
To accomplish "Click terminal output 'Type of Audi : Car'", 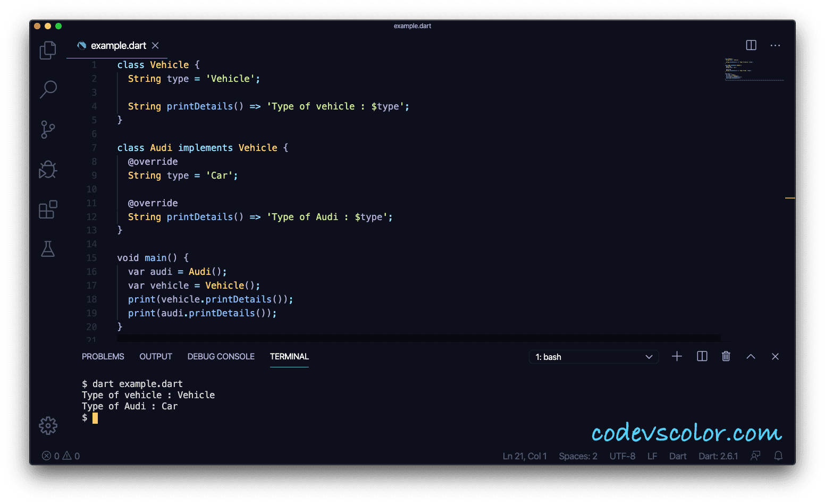I will (130, 406).
